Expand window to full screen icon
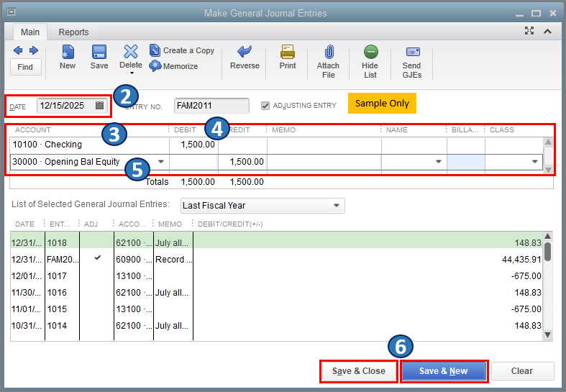 [529, 31]
